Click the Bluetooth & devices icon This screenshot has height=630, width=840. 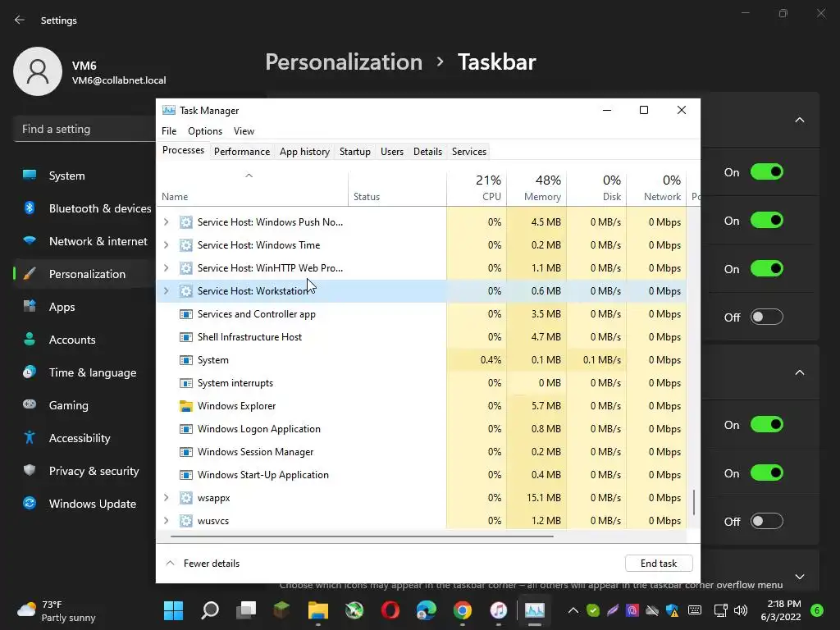[30, 208]
